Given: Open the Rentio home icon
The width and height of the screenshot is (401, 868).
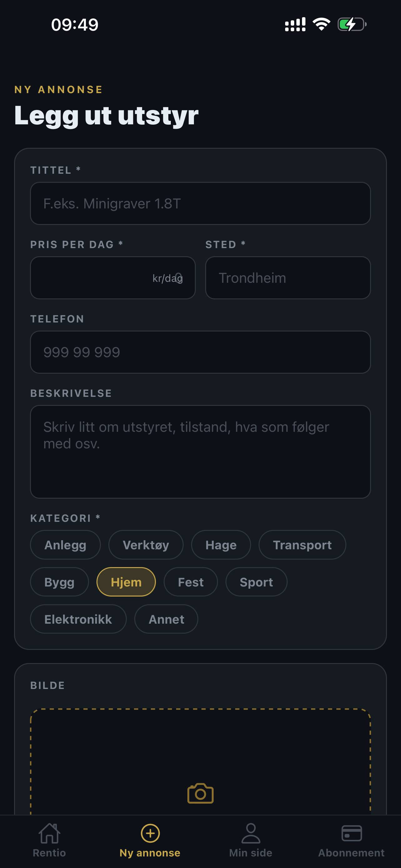Looking at the screenshot, I should tap(49, 833).
